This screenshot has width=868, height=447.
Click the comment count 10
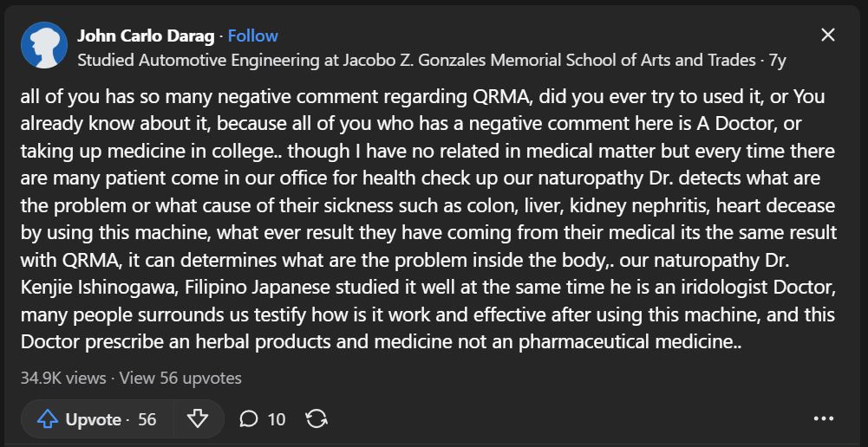pyautogui.click(x=277, y=419)
